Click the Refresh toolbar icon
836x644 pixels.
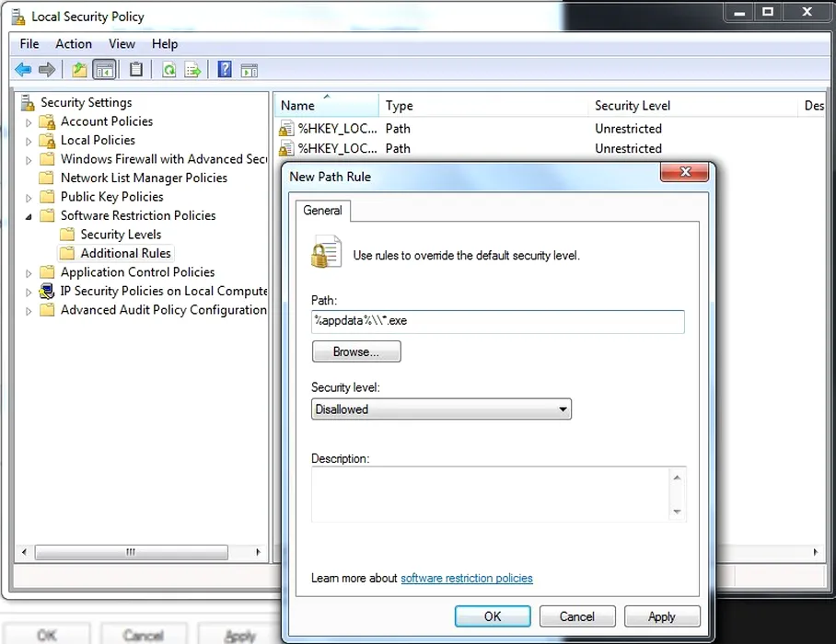pyautogui.click(x=168, y=70)
